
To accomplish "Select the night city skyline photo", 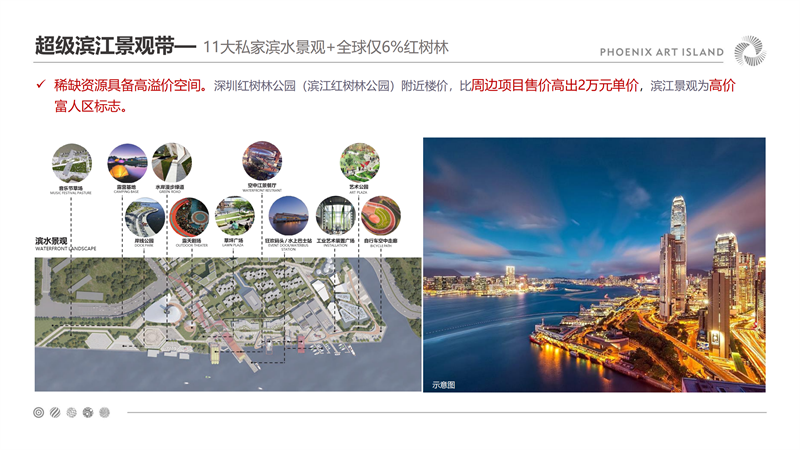I will pos(594,264).
